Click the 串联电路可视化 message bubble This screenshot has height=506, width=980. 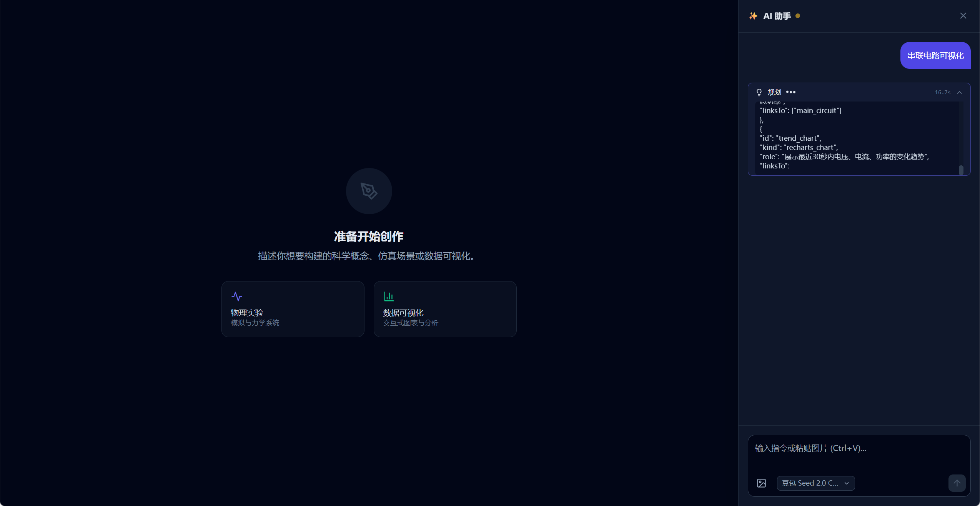tap(935, 55)
